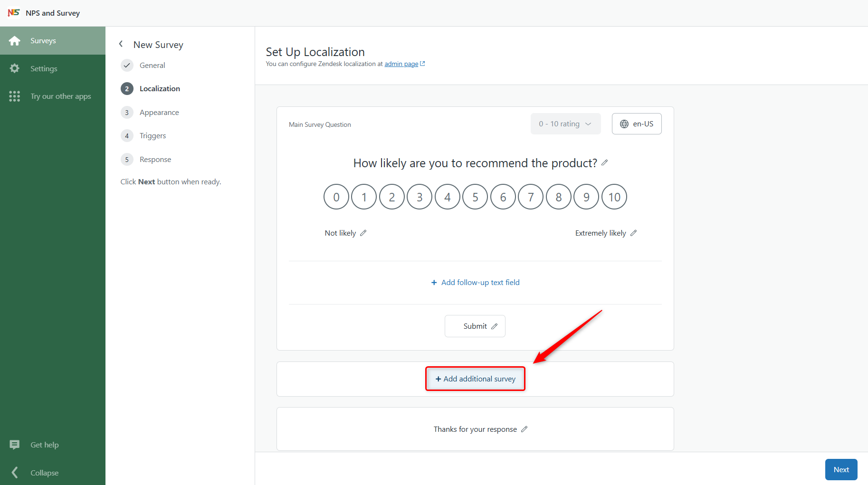The image size is (868, 485).
Task: Click the Try our other apps grid icon
Action: click(15, 96)
